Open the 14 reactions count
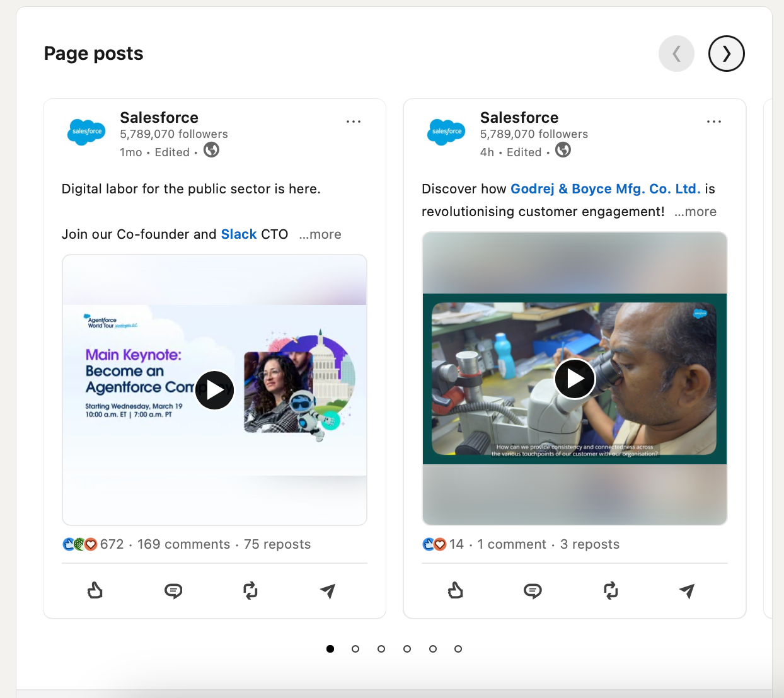The width and height of the screenshot is (784, 698). click(x=457, y=544)
